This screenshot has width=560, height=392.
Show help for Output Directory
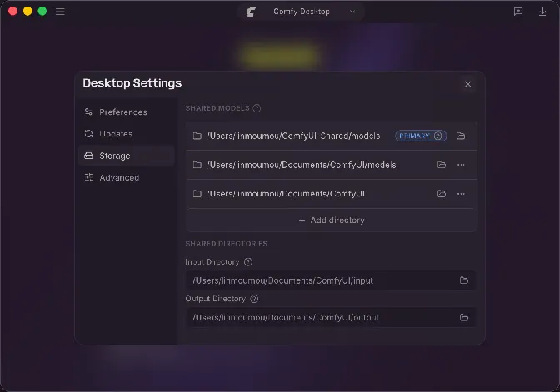coord(254,299)
